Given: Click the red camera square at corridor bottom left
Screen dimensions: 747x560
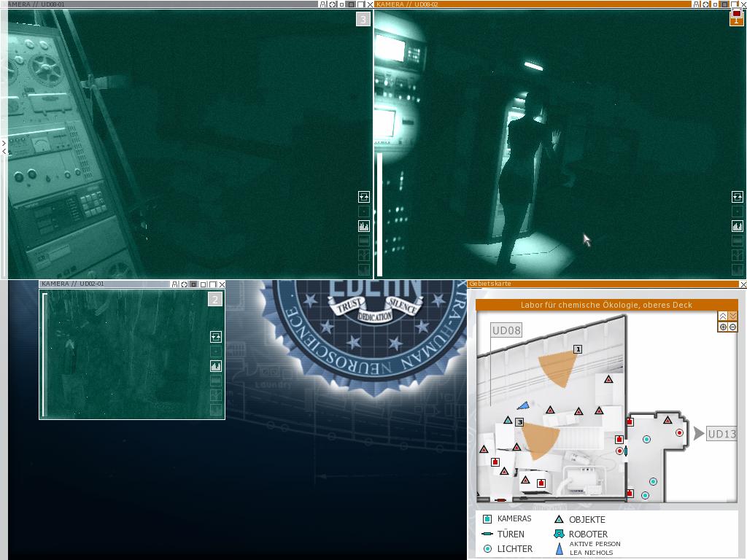Looking at the screenshot, I should 630,494.
